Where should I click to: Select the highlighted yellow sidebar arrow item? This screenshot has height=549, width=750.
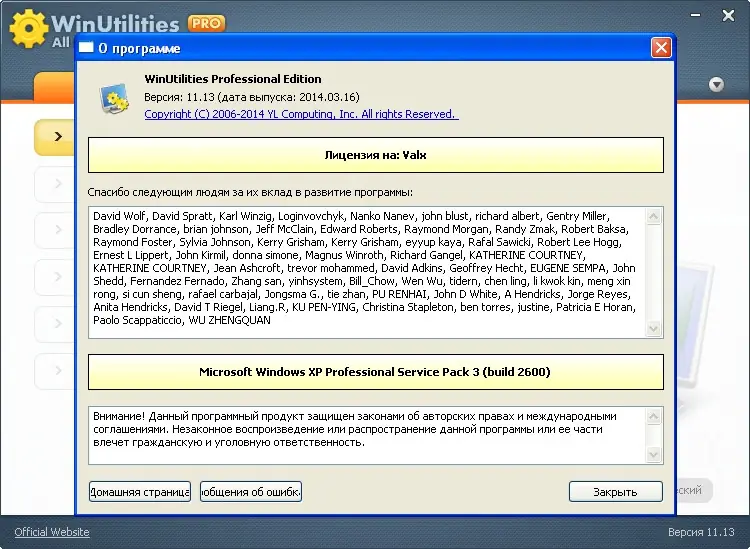[54, 137]
